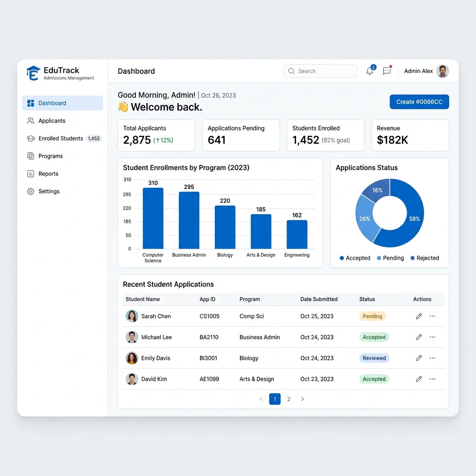The image size is (476, 476).
Task: Select page 2 in pagination
Action: 289,399
